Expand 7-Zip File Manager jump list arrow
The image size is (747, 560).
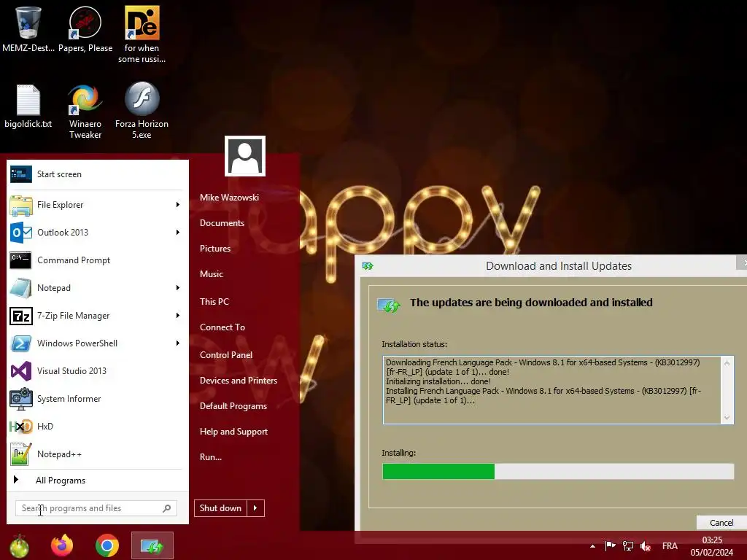178,315
